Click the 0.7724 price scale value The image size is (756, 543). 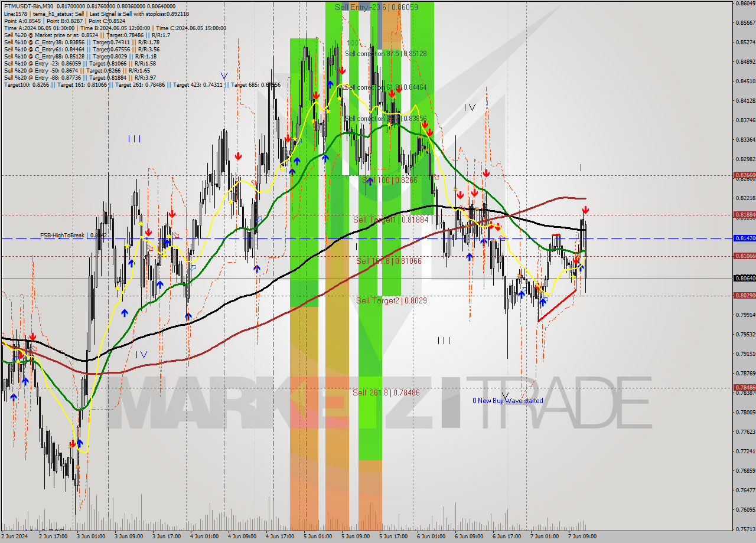tap(745, 452)
